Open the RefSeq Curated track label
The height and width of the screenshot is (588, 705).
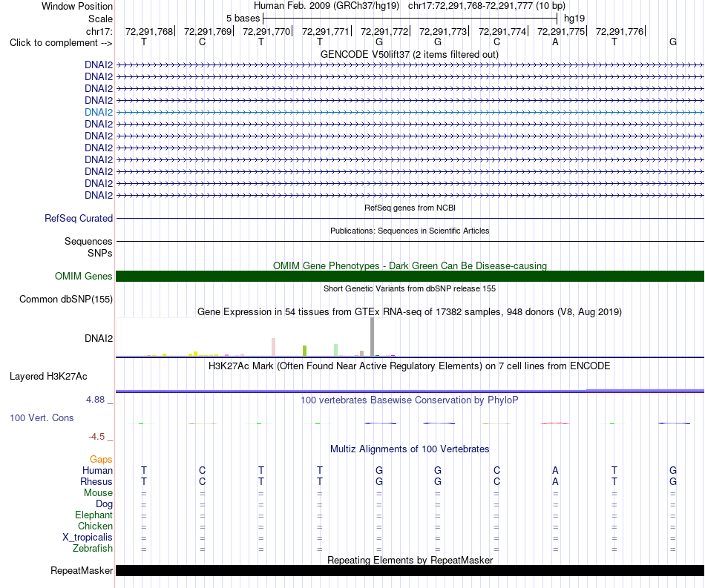coord(79,218)
